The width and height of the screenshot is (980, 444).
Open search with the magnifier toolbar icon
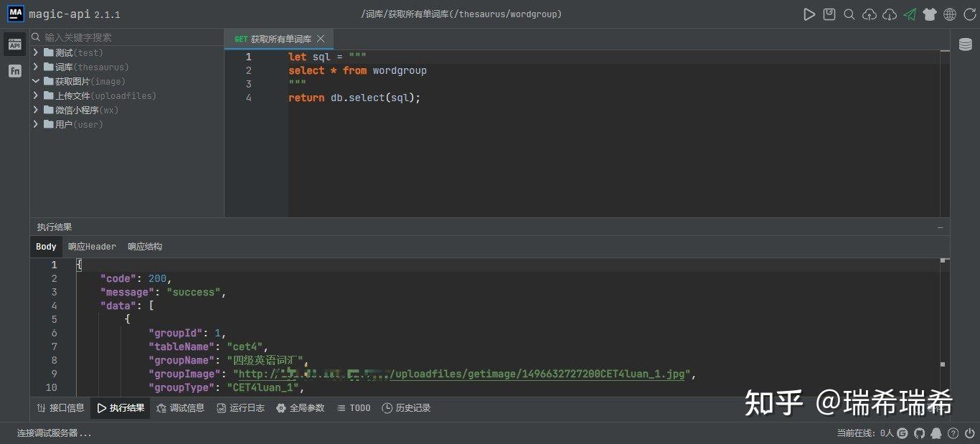(x=849, y=14)
